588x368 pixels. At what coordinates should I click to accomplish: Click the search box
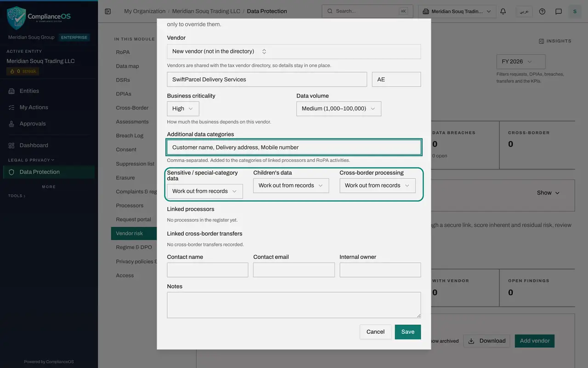click(367, 11)
